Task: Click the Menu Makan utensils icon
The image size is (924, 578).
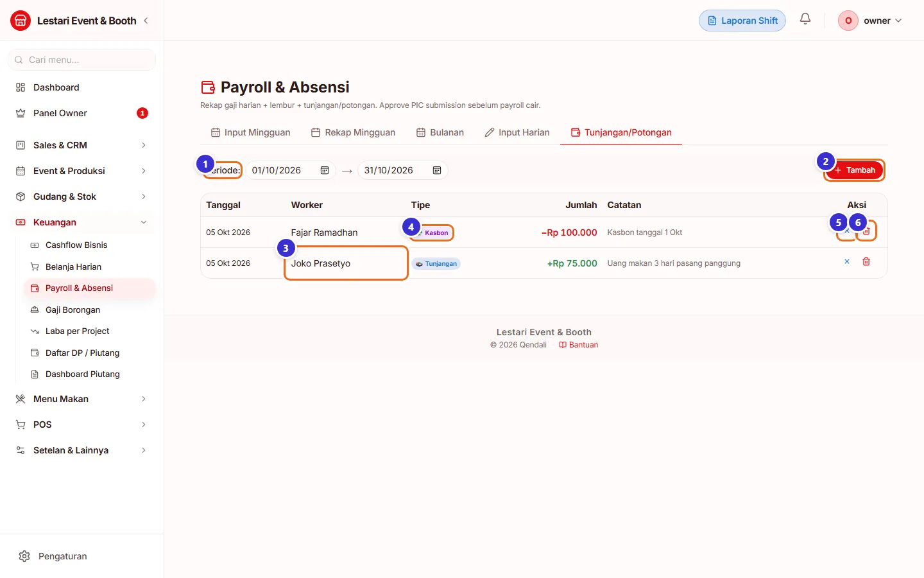Action: (x=21, y=399)
